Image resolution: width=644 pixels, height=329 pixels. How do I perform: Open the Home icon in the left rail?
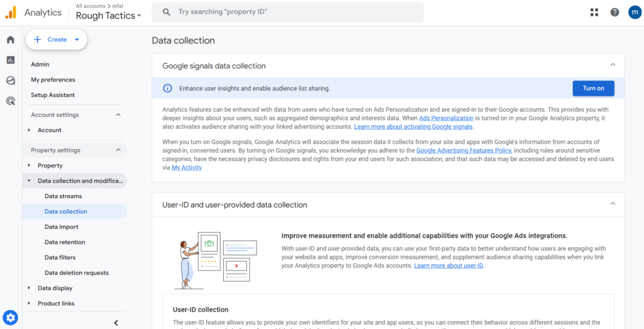[x=11, y=40]
